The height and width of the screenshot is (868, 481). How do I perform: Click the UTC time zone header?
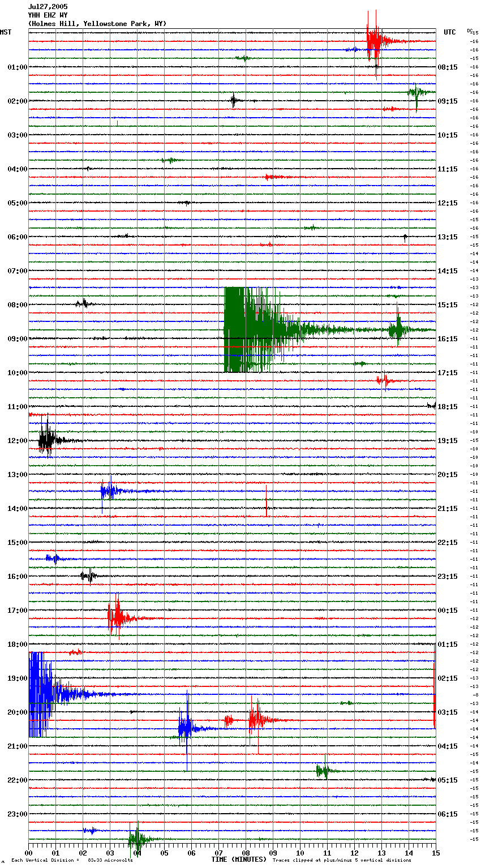coord(450,32)
